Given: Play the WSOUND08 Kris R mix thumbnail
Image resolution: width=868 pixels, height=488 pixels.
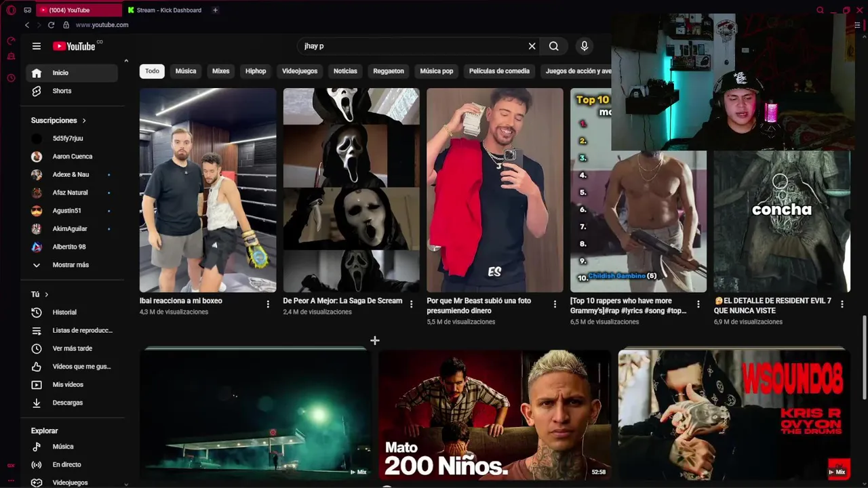Looking at the screenshot, I should [734, 415].
